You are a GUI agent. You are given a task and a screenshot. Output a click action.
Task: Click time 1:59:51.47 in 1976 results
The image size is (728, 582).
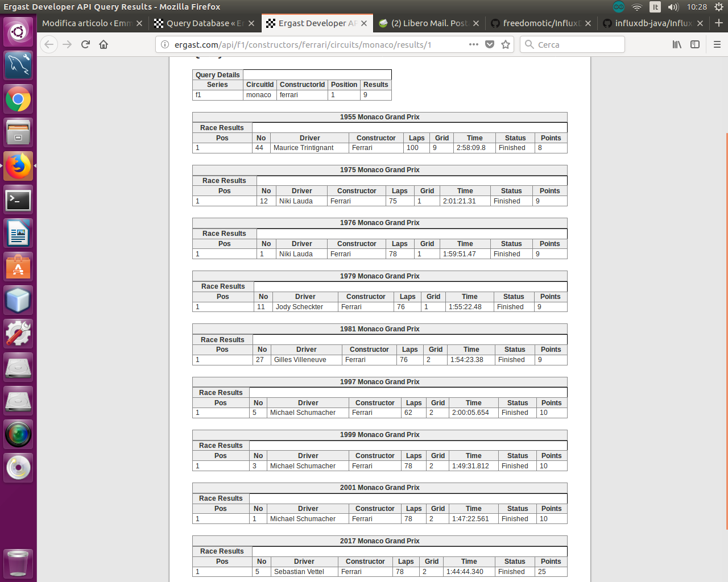[459, 254]
